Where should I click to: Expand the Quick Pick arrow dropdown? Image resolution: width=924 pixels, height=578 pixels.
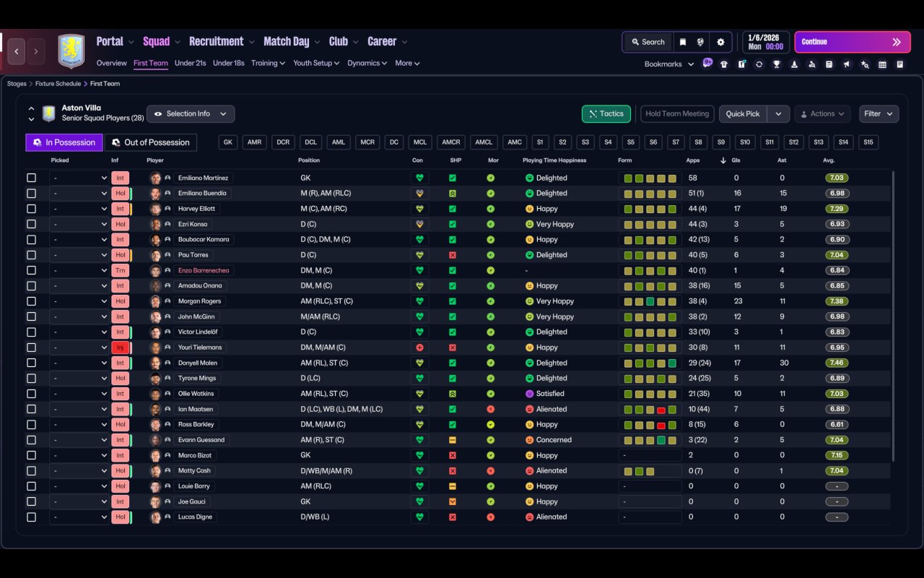coord(778,114)
